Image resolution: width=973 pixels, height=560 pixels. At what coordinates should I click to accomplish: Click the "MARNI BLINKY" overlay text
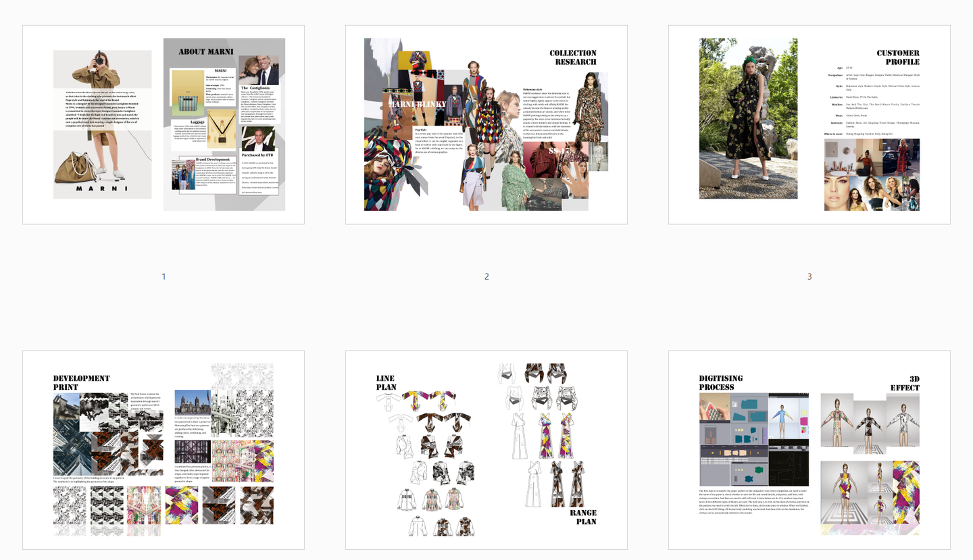(x=416, y=105)
